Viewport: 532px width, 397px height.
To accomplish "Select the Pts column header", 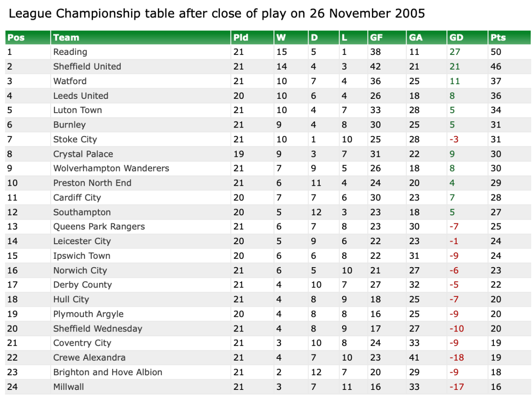I will 498,38.
